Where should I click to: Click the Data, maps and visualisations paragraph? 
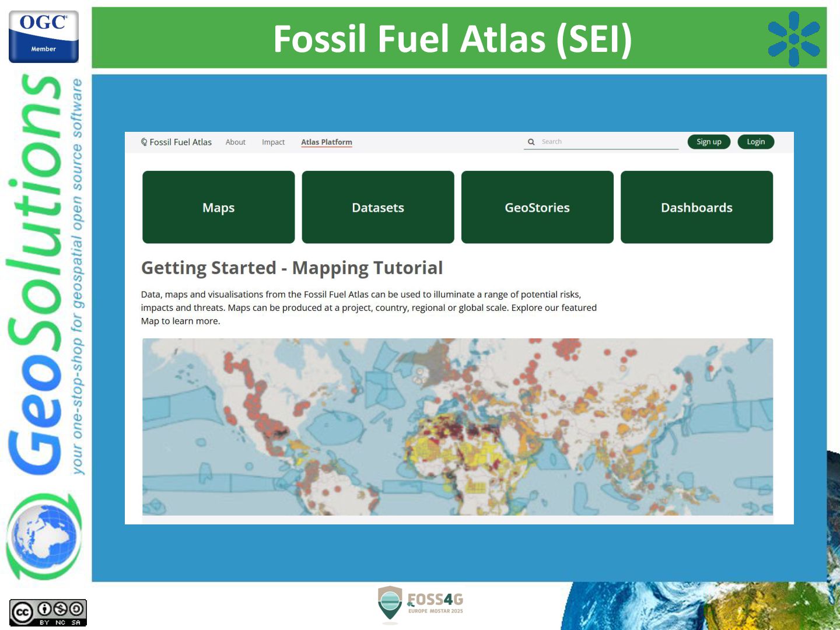[369, 307]
